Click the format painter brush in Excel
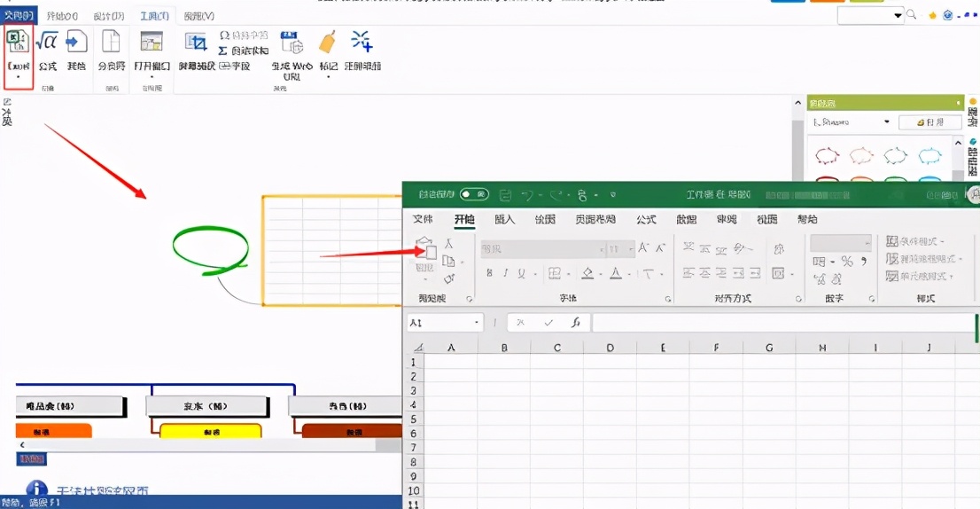Screen dimensions: 980x509 click(x=449, y=278)
